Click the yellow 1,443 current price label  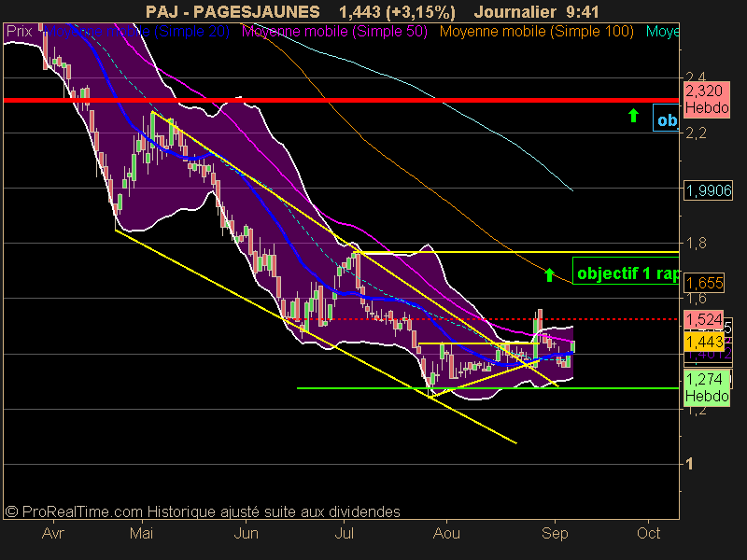pos(704,342)
